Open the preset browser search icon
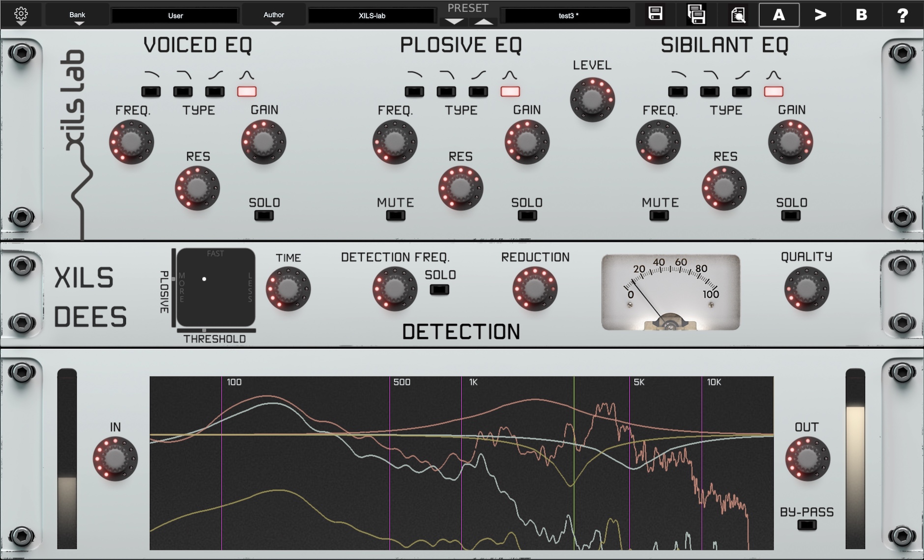Screen dimensions: 924x560 pos(738,15)
